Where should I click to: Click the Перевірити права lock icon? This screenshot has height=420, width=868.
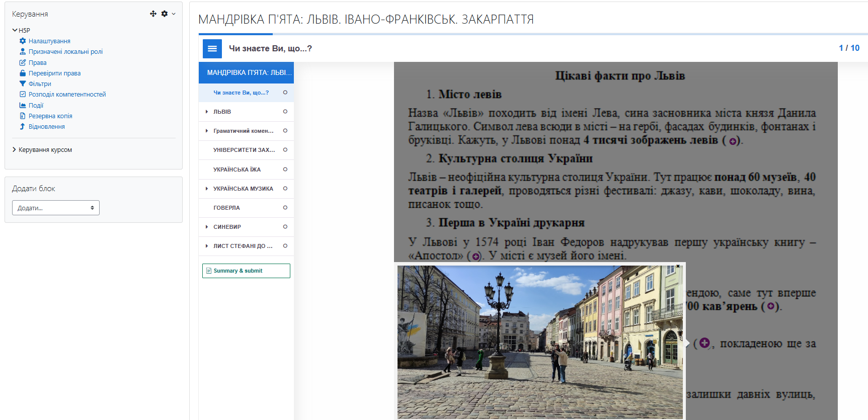pyautogui.click(x=23, y=73)
